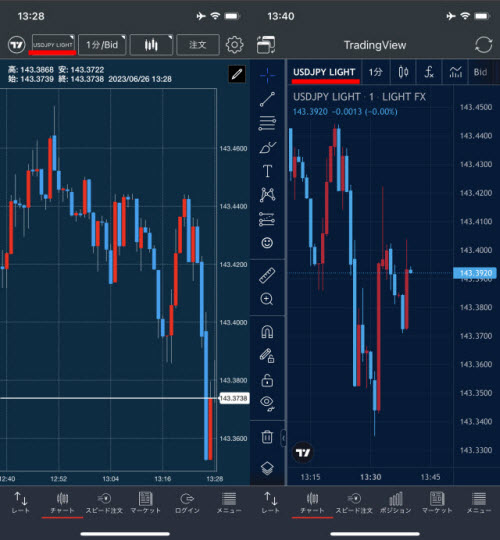Tap the TradingView logo on right chart
The image size is (500, 540).
pos(303,453)
